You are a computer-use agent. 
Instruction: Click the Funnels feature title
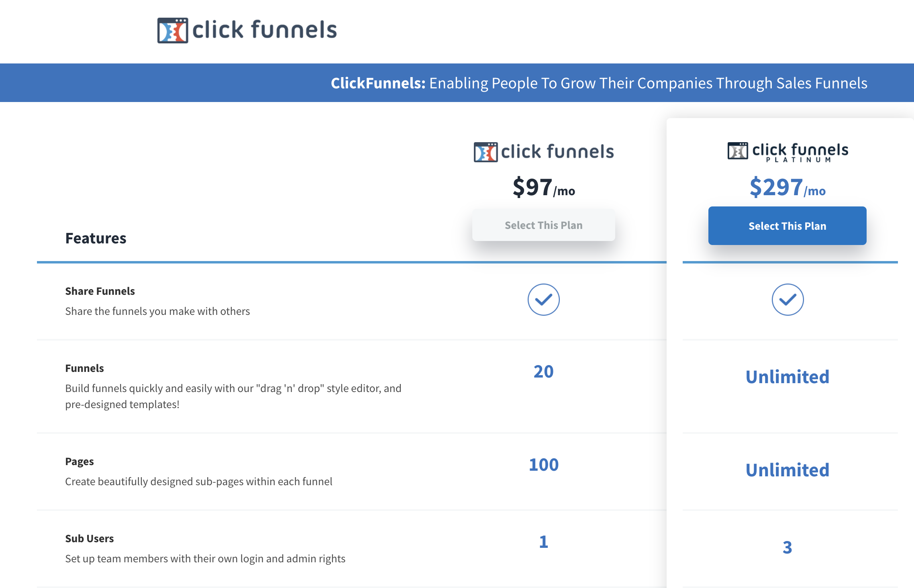pyautogui.click(x=84, y=368)
